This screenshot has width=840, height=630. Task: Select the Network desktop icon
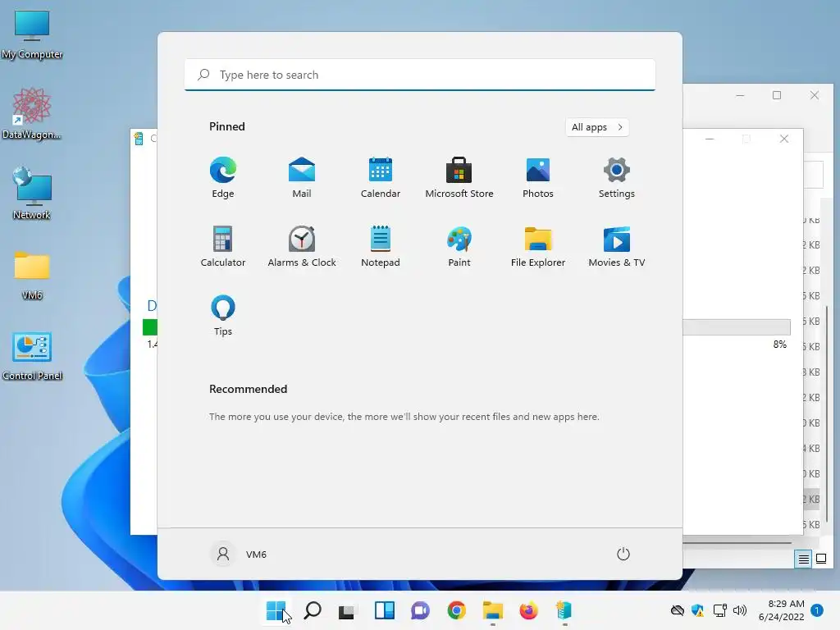pyautogui.click(x=32, y=194)
